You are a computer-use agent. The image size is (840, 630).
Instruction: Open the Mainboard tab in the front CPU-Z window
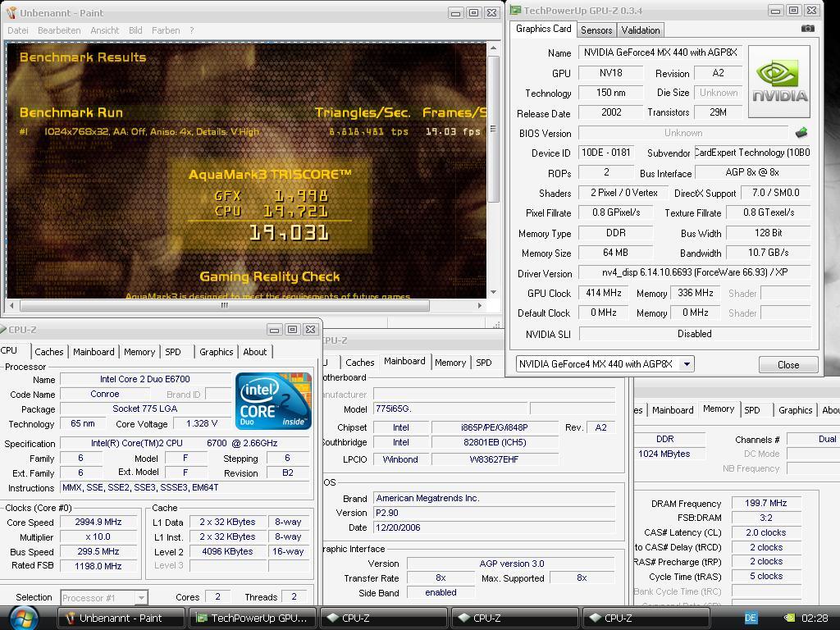click(x=94, y=352)
